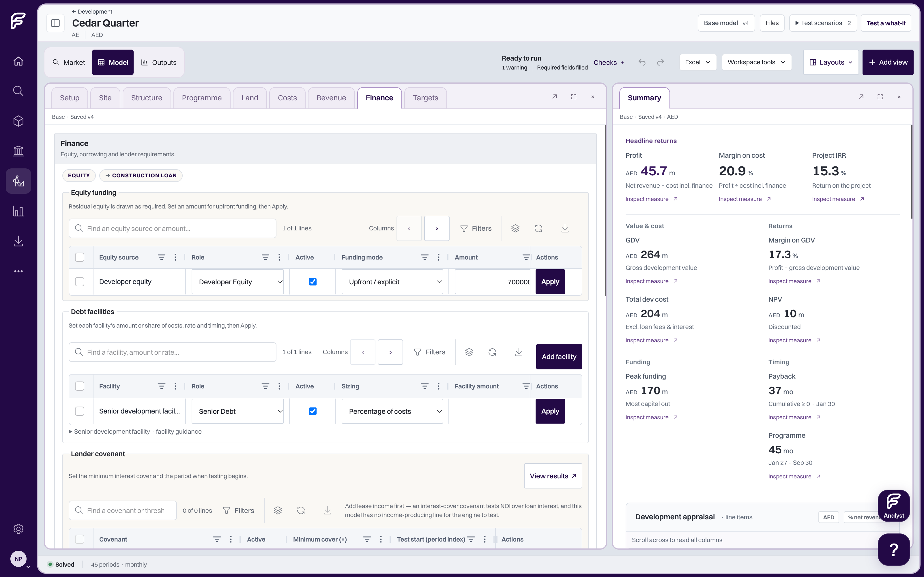This screenshot has width=924, height=577.
Task: Click the equity source search field
Action: click(x=172, y=228)
